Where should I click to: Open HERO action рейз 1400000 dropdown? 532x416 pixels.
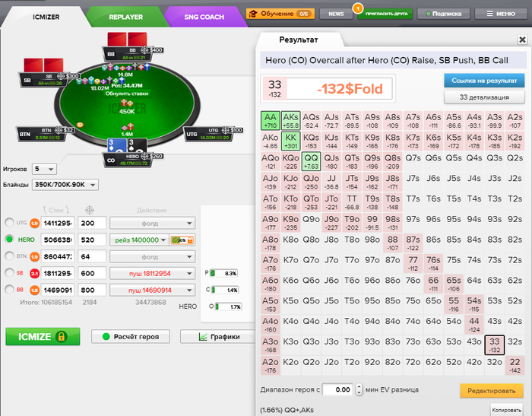[x=139, y=240]
